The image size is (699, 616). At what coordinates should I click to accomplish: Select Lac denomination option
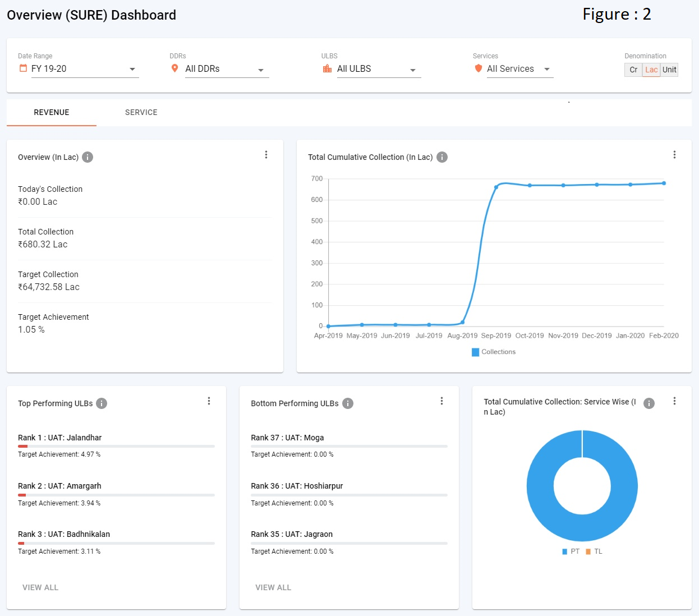pos(651,70)
